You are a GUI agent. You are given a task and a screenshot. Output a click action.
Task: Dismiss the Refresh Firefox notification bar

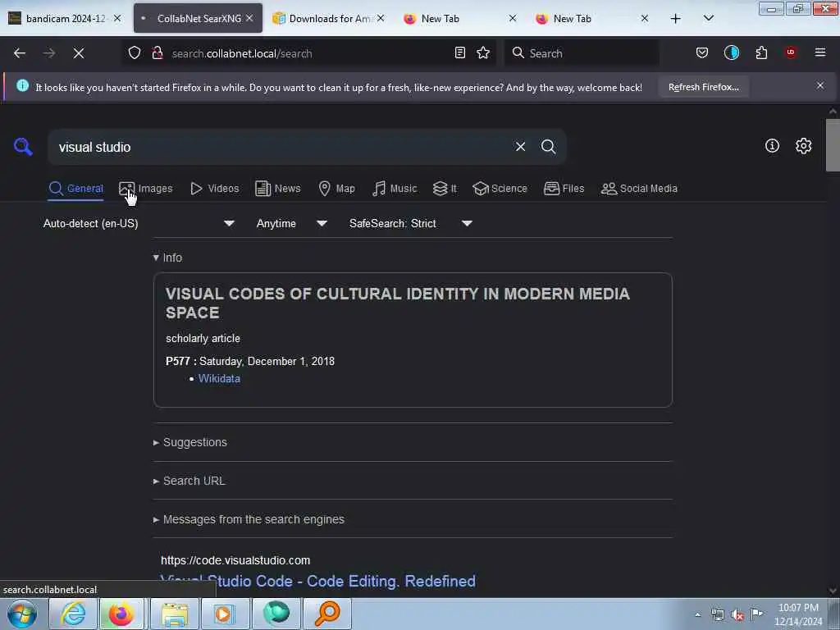[819, 85]
